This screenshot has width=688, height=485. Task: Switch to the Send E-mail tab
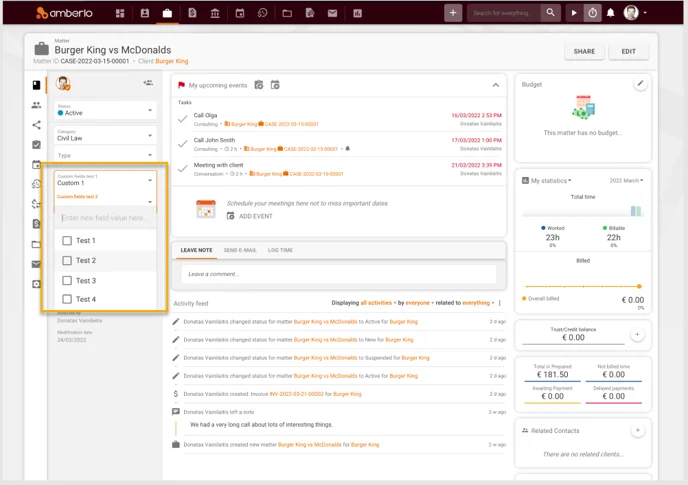(240, 250)
